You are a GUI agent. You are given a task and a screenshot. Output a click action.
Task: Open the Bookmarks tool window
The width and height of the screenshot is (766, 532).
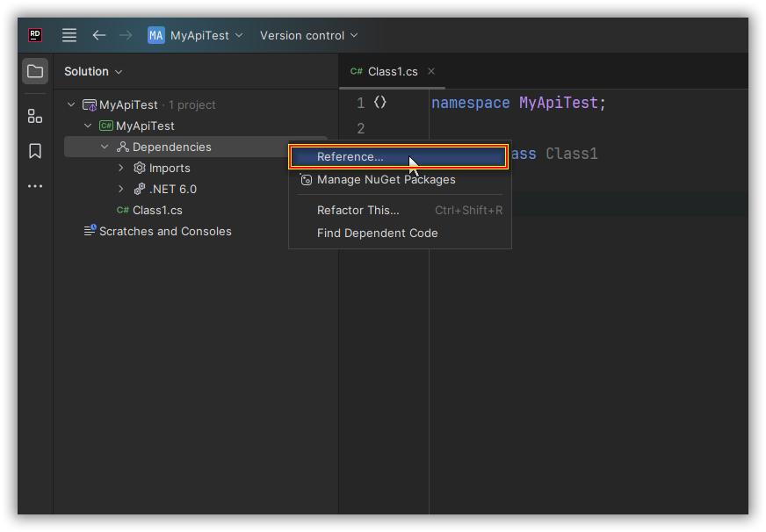coord(35,151)
